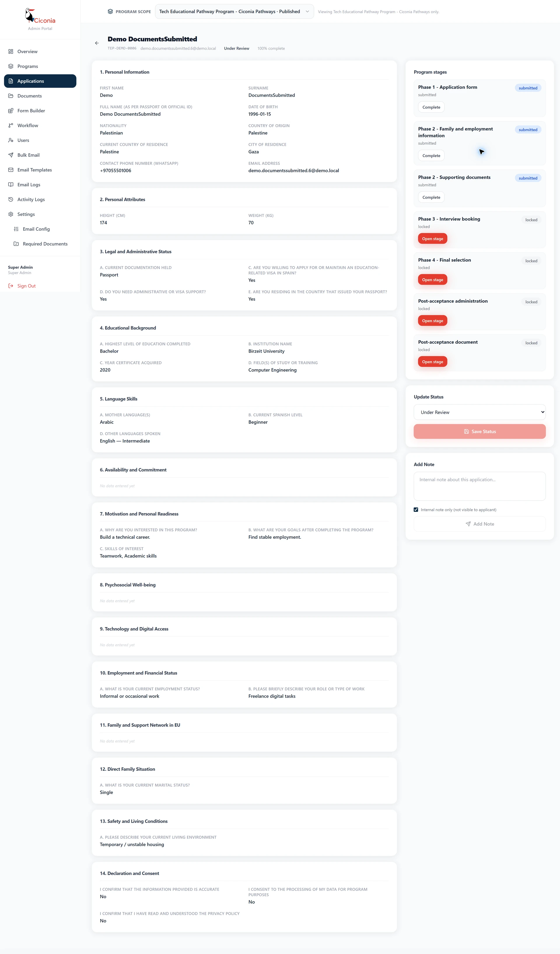The width and height of the screenshot is (560, 954).
Task: Click the internal note text area
Action: [x=479, y=486]
